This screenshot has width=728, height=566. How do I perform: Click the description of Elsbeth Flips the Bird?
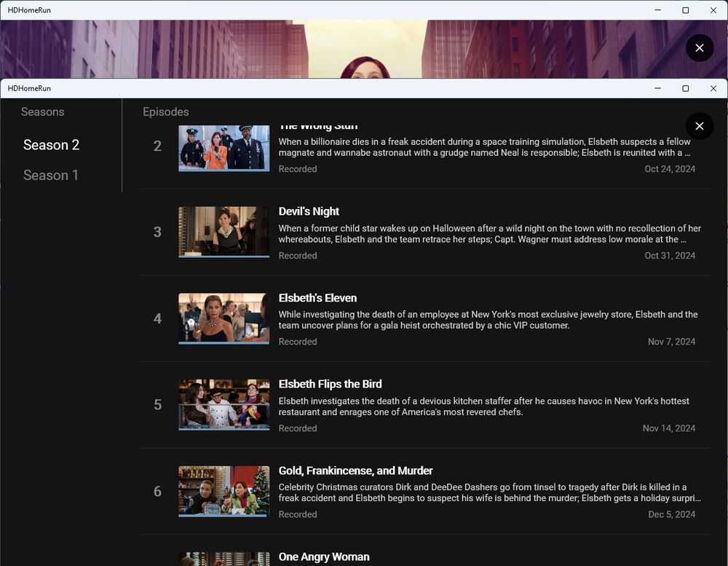(484, 406)
